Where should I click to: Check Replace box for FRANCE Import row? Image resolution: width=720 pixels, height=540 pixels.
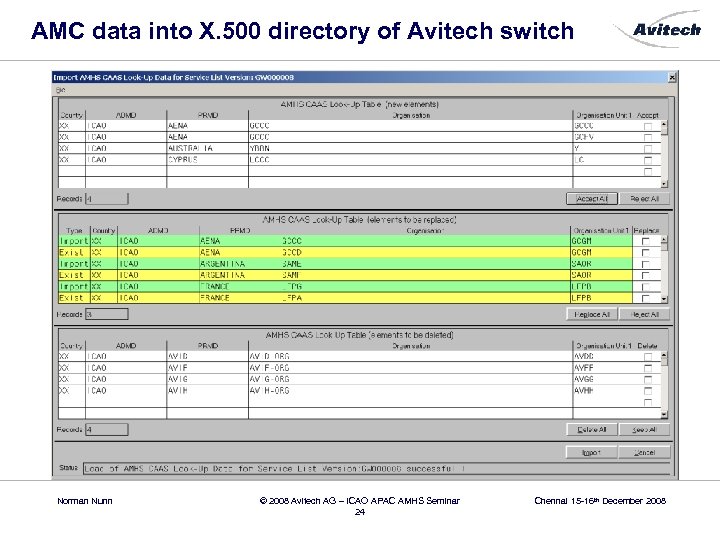(x=645, y=287)
